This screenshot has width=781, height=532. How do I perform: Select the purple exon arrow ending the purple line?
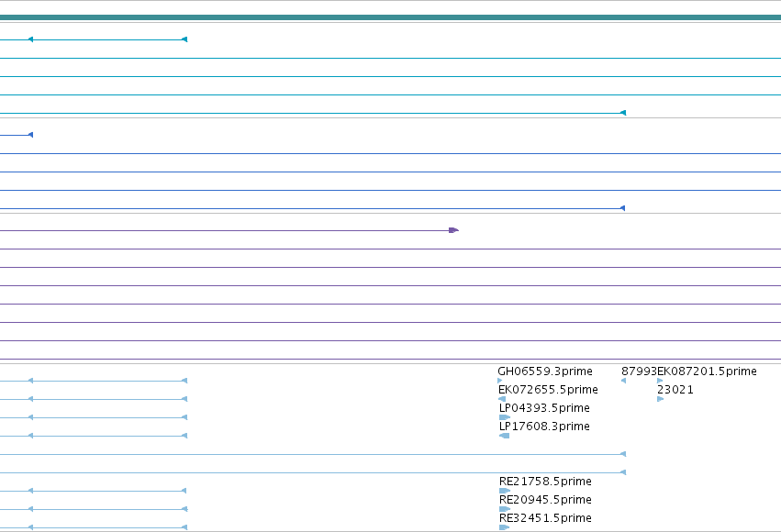(453, 230)
